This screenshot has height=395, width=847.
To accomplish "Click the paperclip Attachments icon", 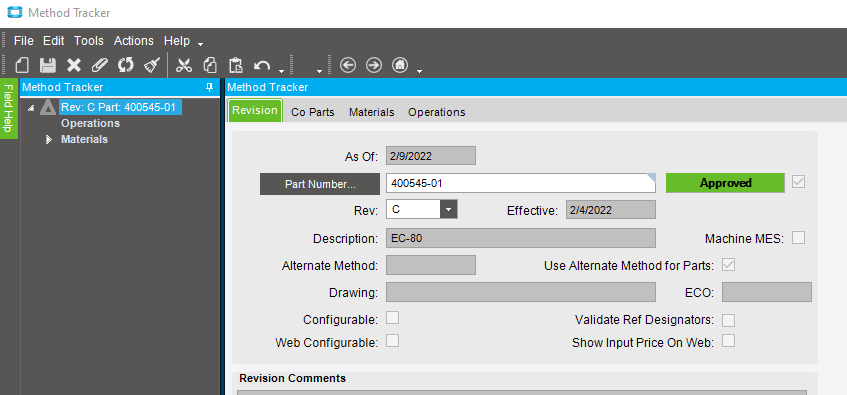I will click(x=99, y=65).
